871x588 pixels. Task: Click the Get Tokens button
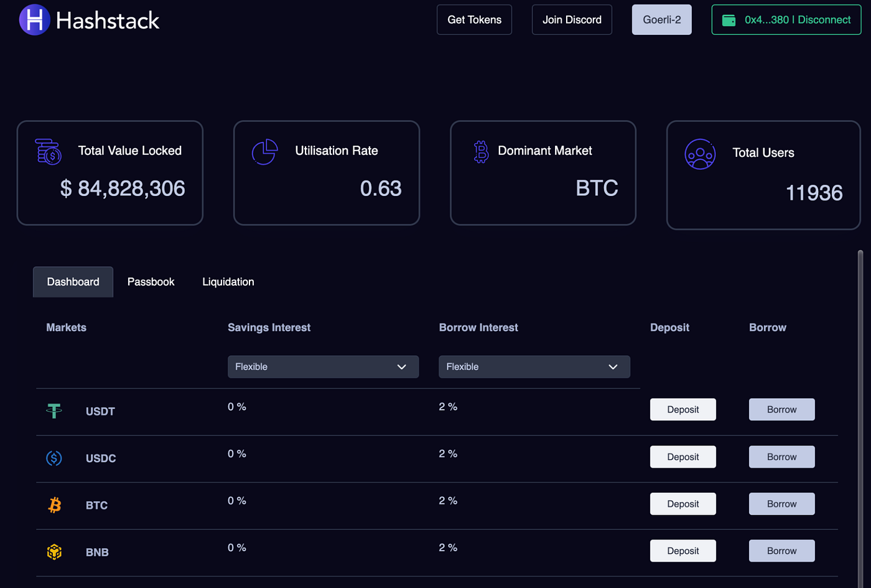[474, 20]
